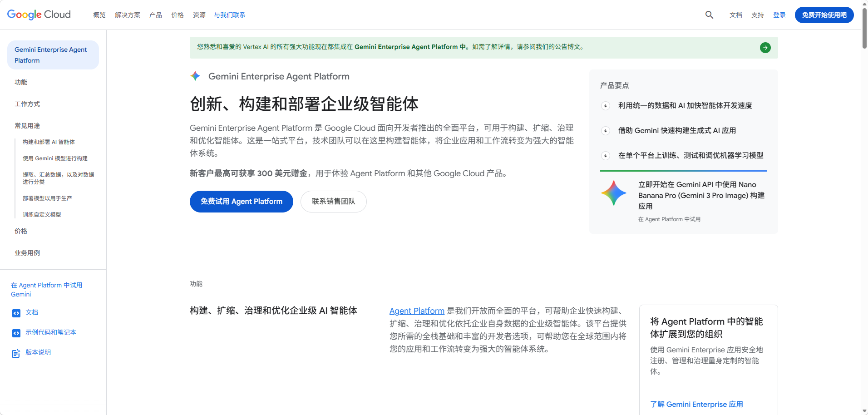Click the 创新、构建和部署企业级智能体 headline
Viewport: 868px width, 415px height.
(304, 104)
